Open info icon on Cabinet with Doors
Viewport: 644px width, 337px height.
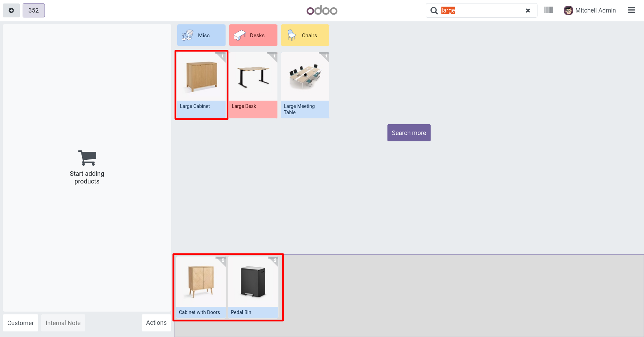pyautogui.click(x=223, y=260)
